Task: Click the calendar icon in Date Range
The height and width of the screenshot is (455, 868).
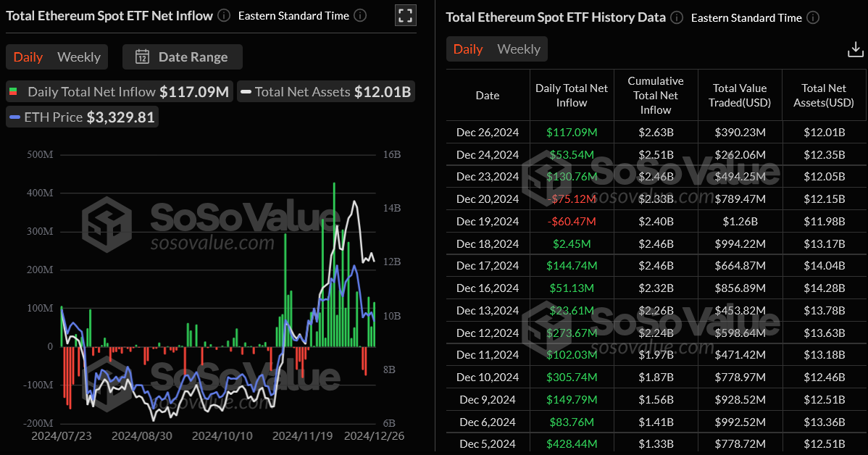Action: [142, 57]
